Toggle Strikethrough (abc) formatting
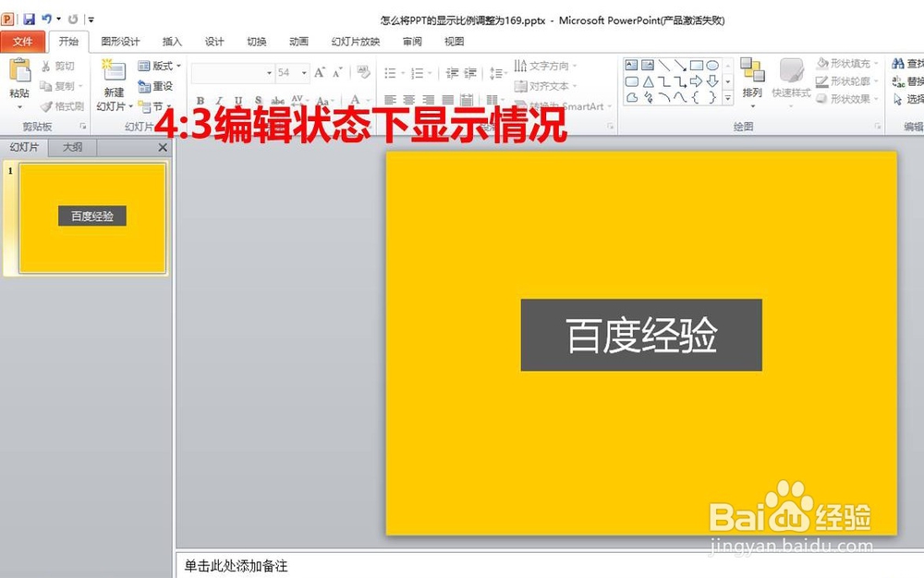 277,100
